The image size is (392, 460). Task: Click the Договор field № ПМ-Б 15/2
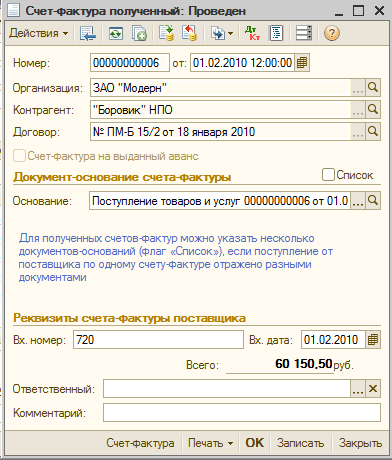[x=220, y=132]
